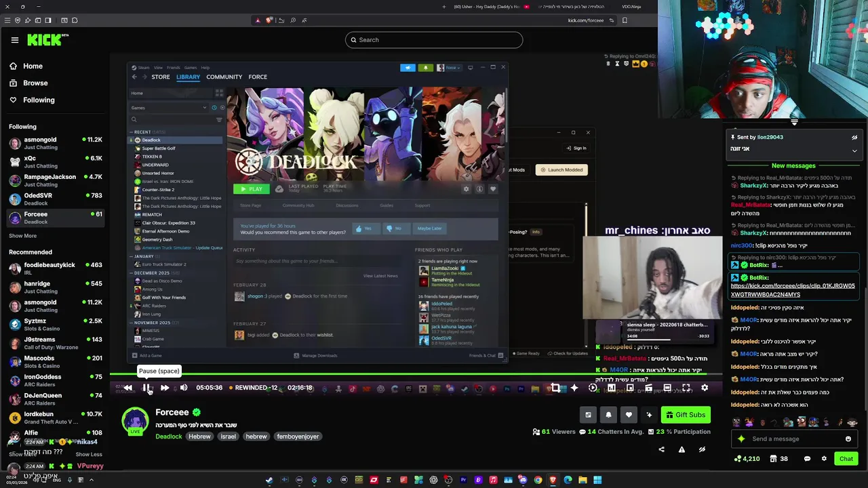868x488 pixels.
Task: Open the Kick hamburger menu
Action: pos(15,40)
